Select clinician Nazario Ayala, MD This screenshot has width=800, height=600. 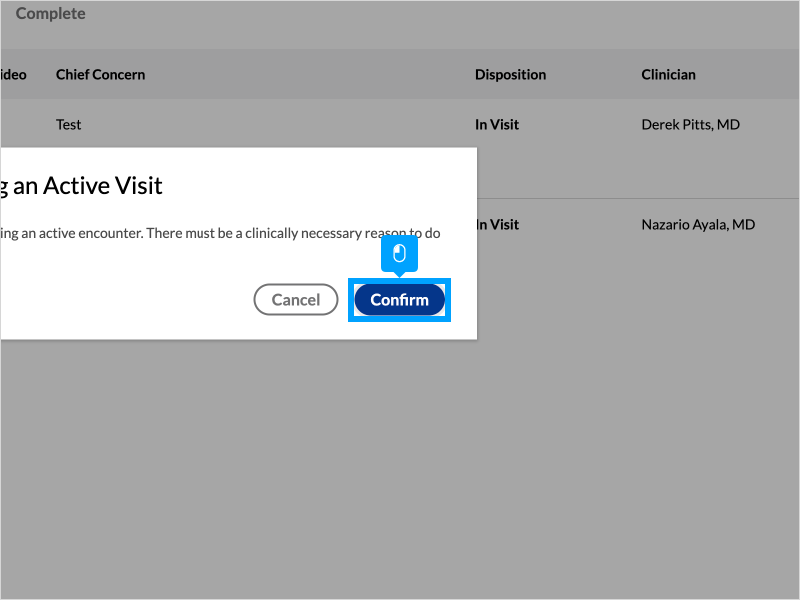697,225
